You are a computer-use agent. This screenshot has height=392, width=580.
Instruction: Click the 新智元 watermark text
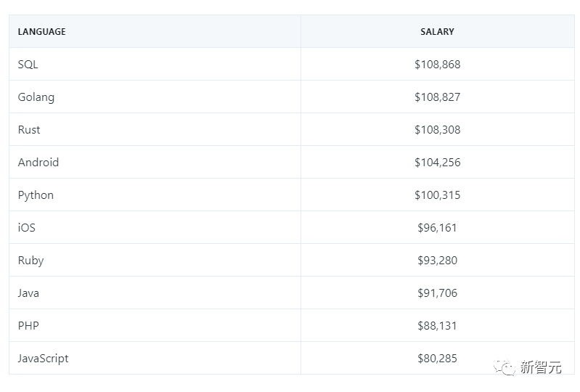[x=541, y=367]
